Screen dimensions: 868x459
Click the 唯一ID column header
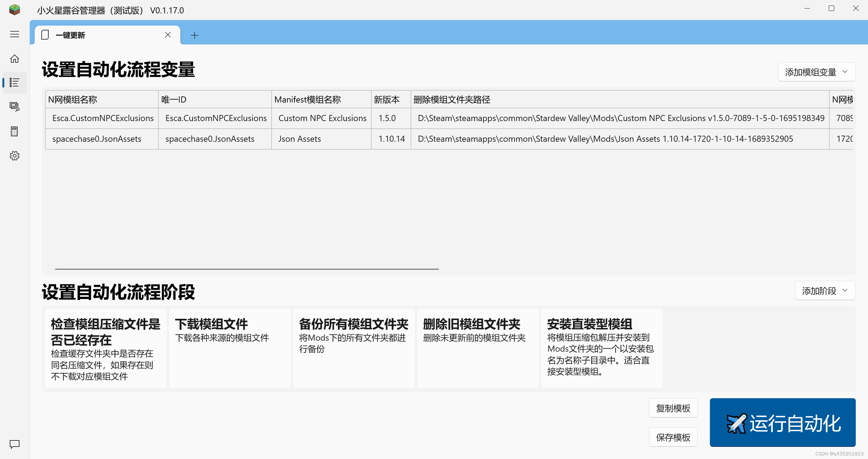point(215,99)
